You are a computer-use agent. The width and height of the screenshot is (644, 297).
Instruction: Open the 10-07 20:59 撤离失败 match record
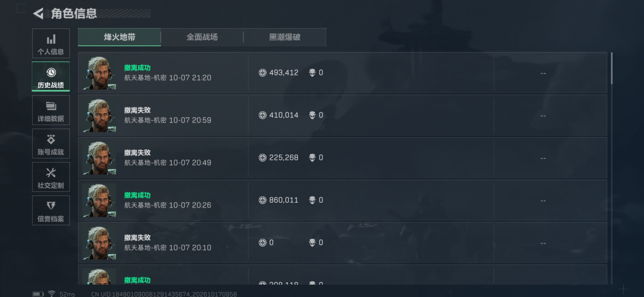point(343,115)
